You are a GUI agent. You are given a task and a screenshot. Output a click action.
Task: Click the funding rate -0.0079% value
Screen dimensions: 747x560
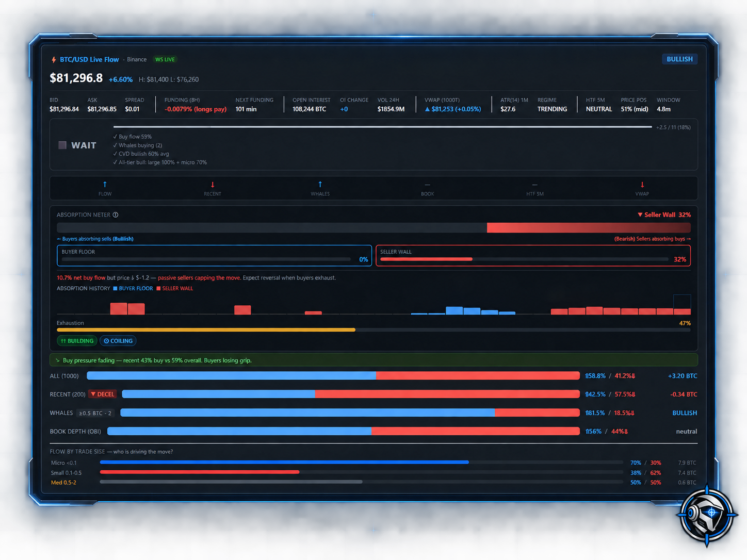point(196,109)
